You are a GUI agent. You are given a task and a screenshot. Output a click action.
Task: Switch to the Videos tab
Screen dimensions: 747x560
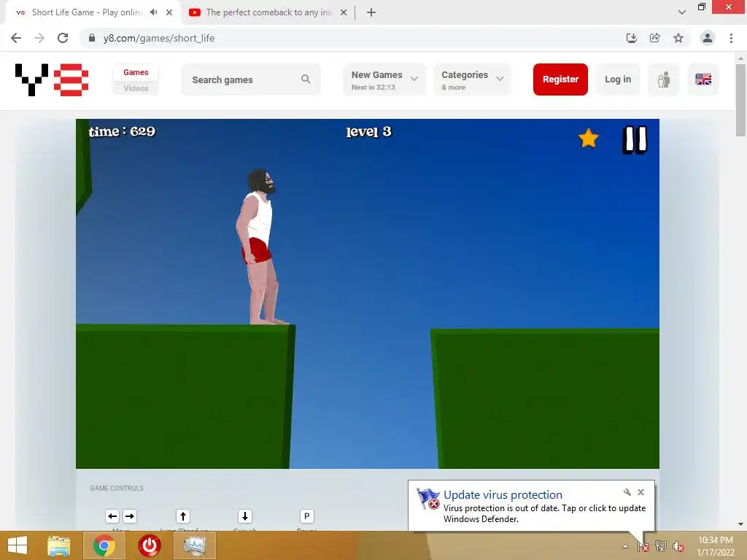(136, 88)
